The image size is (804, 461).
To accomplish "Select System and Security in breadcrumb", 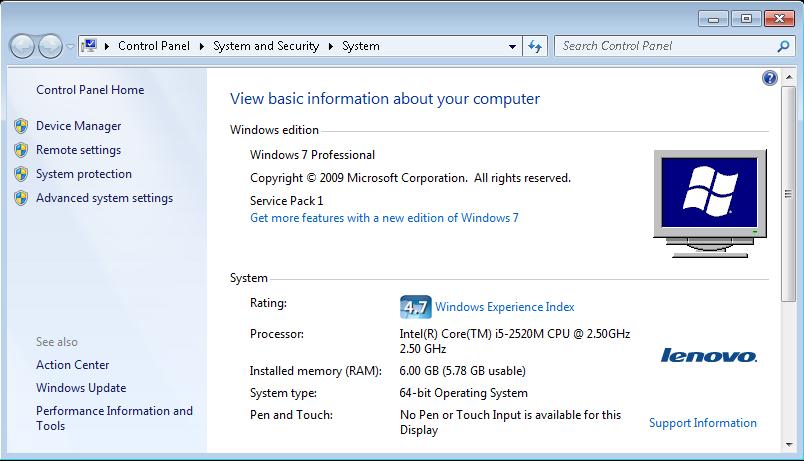I will pos(266,46).
